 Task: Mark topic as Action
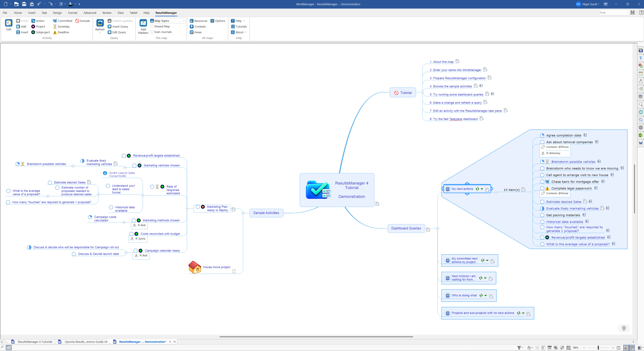coord(38,21)
